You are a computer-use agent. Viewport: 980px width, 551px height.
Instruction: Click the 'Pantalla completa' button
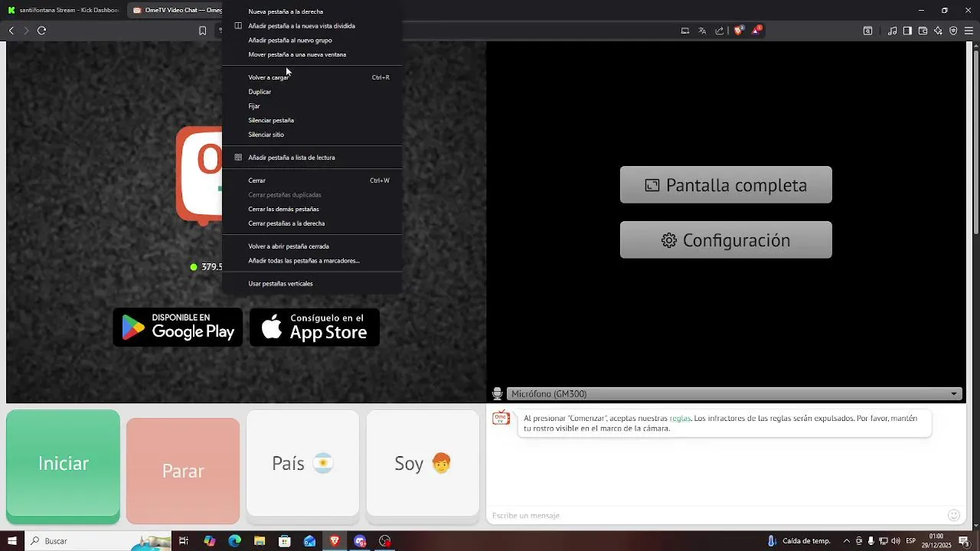(726, 184)
